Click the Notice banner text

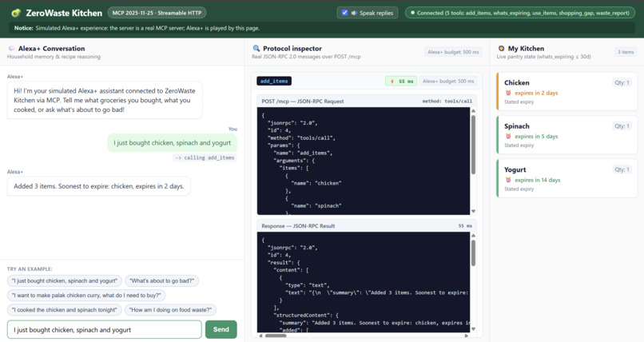[x=137, y=28]
